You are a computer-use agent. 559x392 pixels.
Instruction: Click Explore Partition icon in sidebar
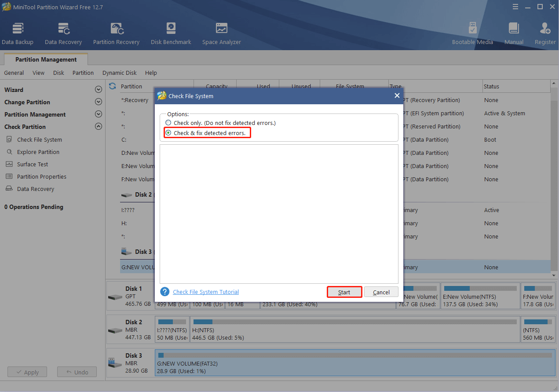click(9, 152)
